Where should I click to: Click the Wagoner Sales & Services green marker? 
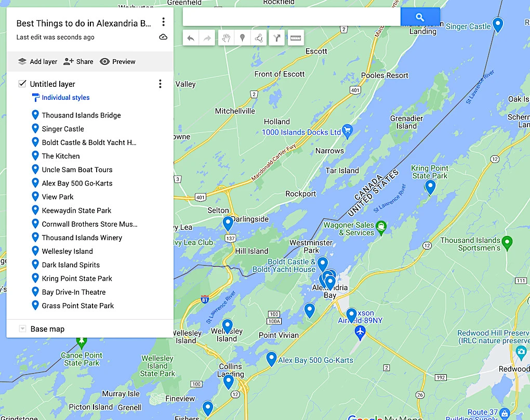point(381,228)
